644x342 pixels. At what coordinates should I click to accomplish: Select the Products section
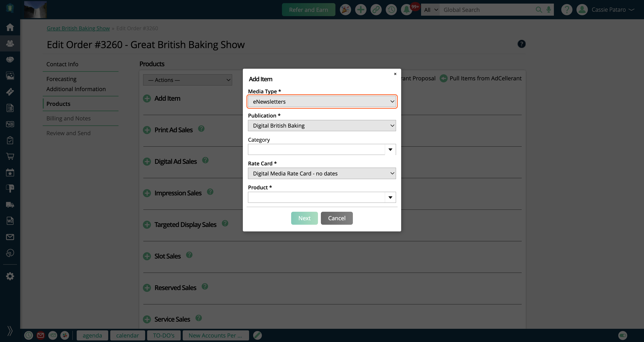(x=58, y=104)
